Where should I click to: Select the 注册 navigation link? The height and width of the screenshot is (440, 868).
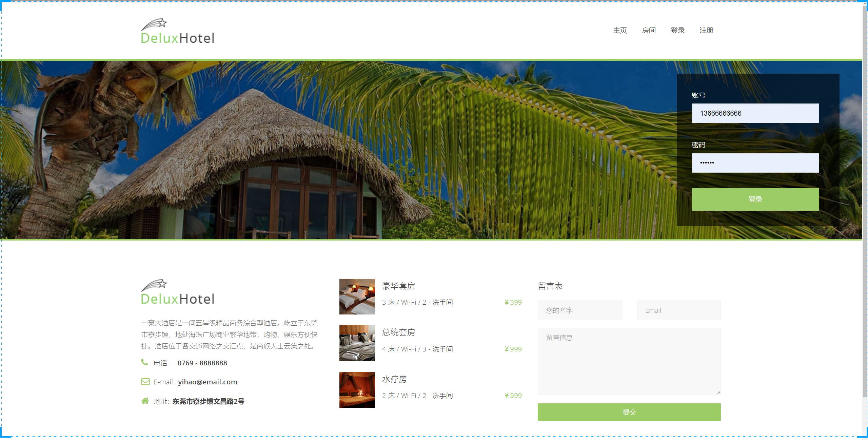click(x=706, y=30)
